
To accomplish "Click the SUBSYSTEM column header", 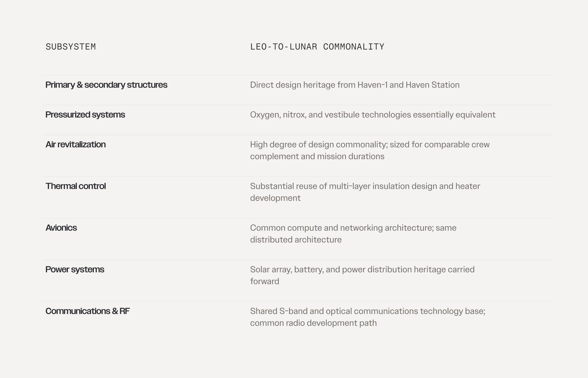I will [x=71, y=47].
